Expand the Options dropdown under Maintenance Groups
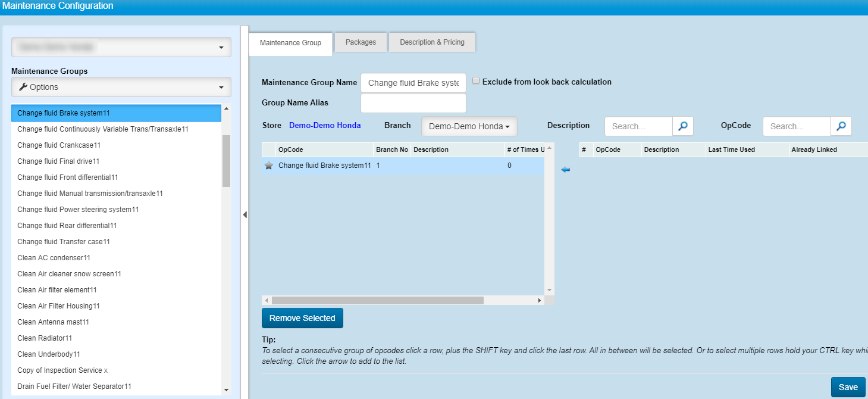 (x=121, y=87)
